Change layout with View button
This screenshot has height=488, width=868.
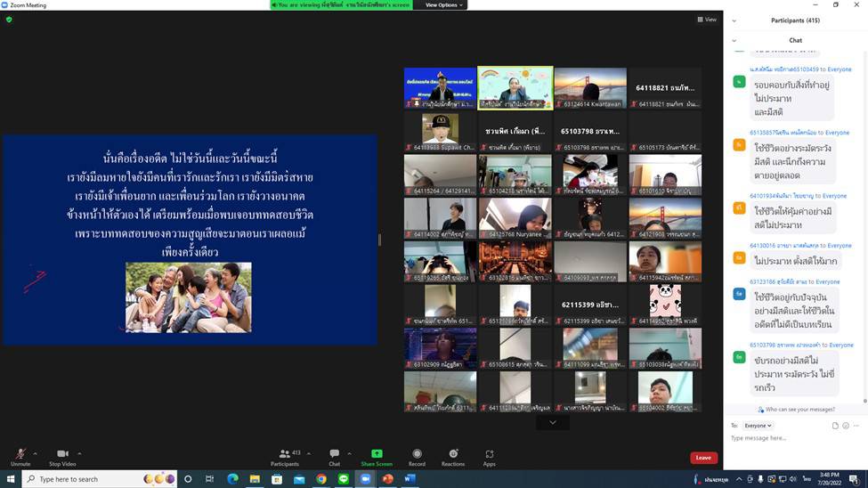(707, 20)
